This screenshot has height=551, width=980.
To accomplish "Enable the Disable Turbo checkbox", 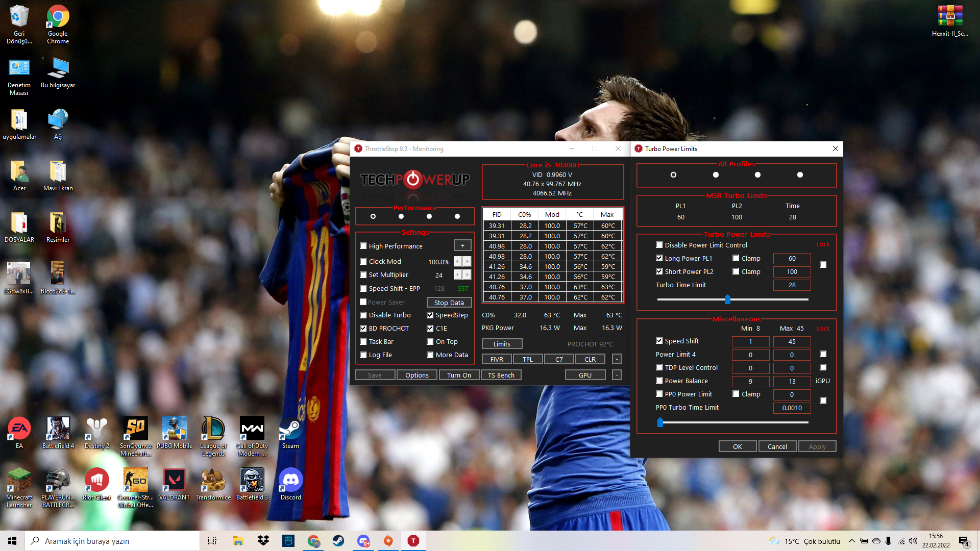I will coord(363,315).
